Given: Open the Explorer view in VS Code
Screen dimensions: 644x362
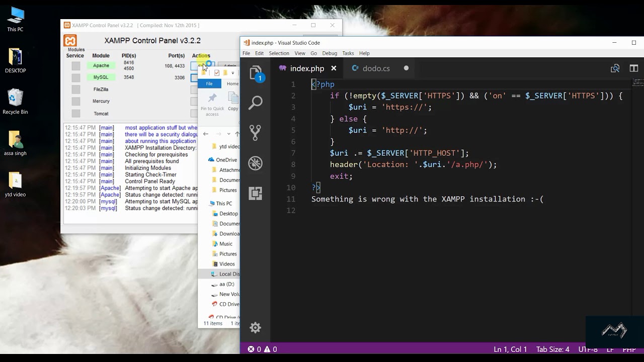Looking at the screenshot, I should point(256,73).
